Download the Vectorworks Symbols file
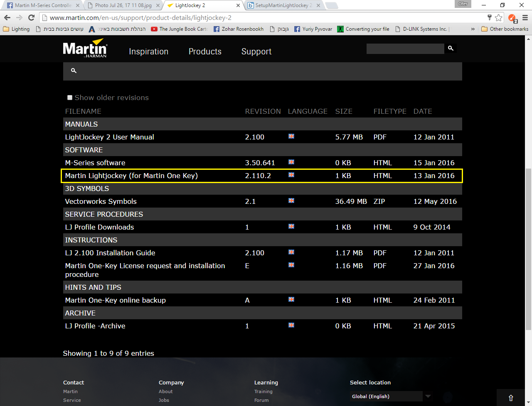Screen dimensions: 532x406 [101, 201]
